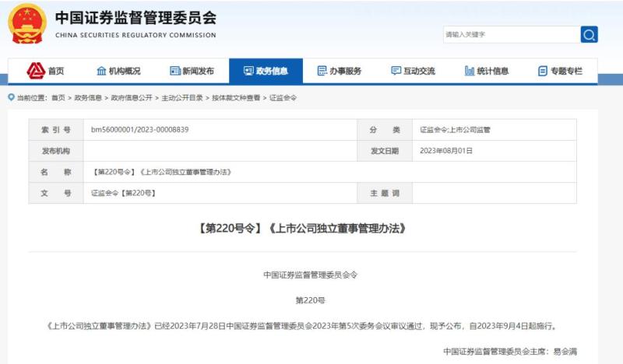The width and height of the screenshot is (623, 364).
Task: Click the index number bm56000001/2023-00008839
Action: [140, 130]
